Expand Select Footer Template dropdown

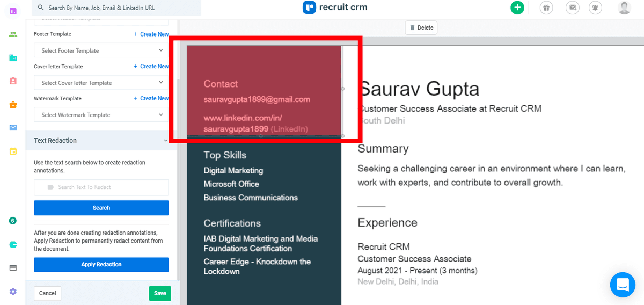[101, 50]
